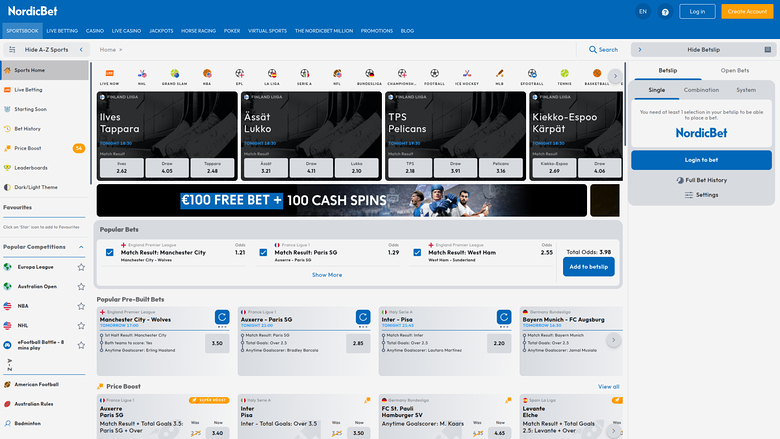Select Ilves odds 2.62
780x439 pixels.
(122, 168)
